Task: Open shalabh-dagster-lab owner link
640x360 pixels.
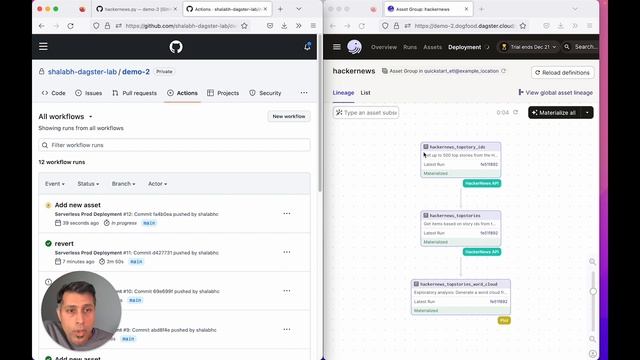Action: click(82, 71)
